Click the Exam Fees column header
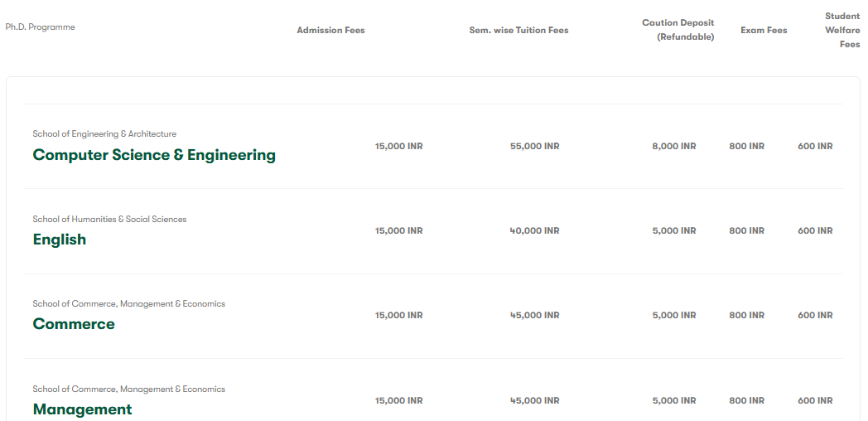 coord(764,31)
